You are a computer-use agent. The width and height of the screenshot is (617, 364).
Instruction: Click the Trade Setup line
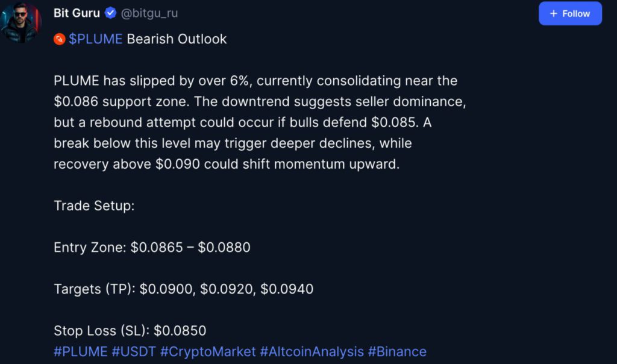click(94, 206)
